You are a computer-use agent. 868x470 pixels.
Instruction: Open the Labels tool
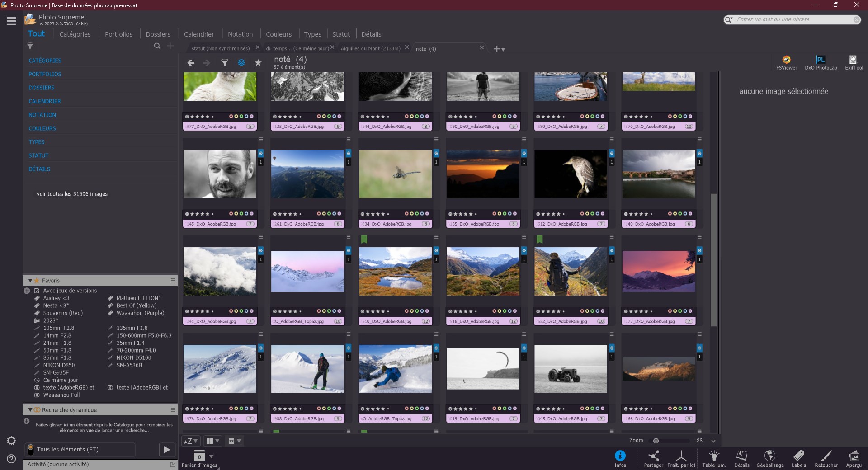coord(798,459)
